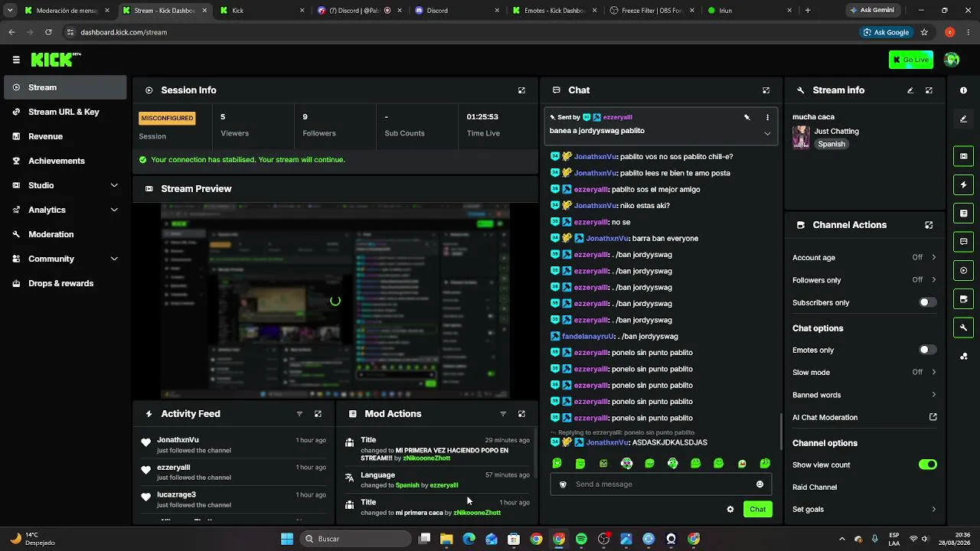Pop out the Chat panel

pos(766,90)
